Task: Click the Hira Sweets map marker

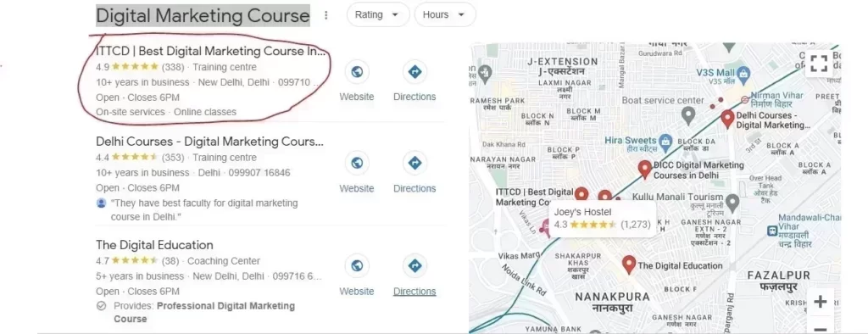Action: [x=666, y=141]
